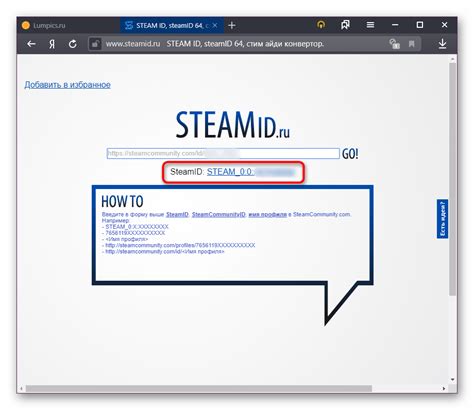Click the vertical scrollbar thumb

(x=452, y=178)
